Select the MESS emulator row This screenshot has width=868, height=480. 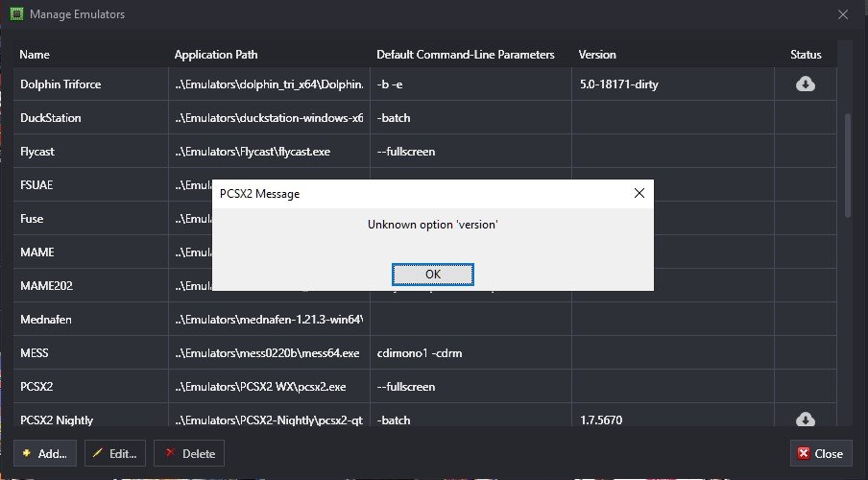click(x=425, y=352)
